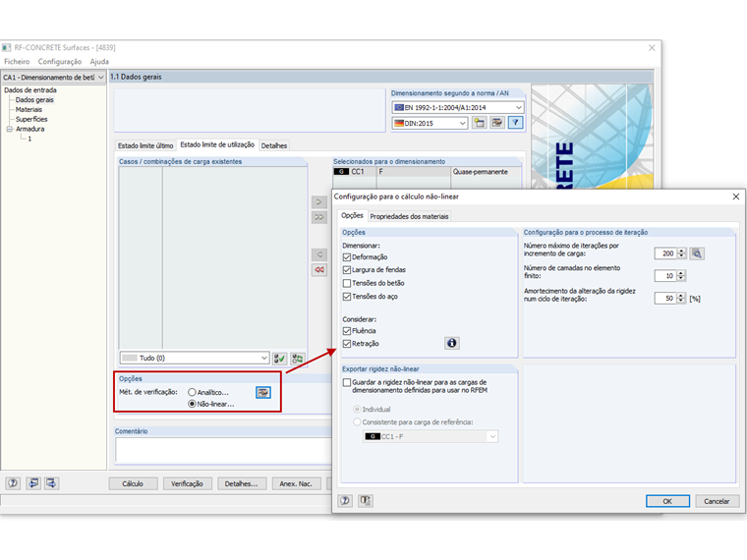Select Analítico verification method
The width and height of the screenshot is (747, 560).
click(x=192, y=392)
